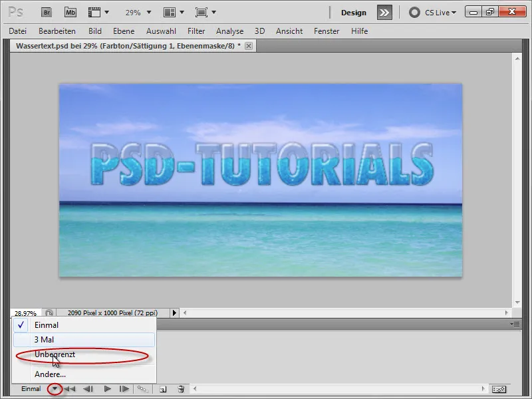Open the Bild menu
The width and height of the screenshot is (532, 399).
(x=95, y=31)
